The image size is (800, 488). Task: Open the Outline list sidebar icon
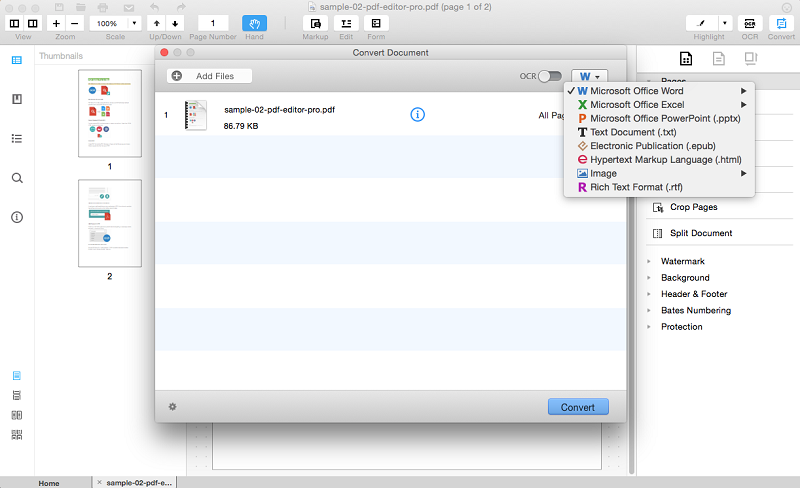(17, 139)
